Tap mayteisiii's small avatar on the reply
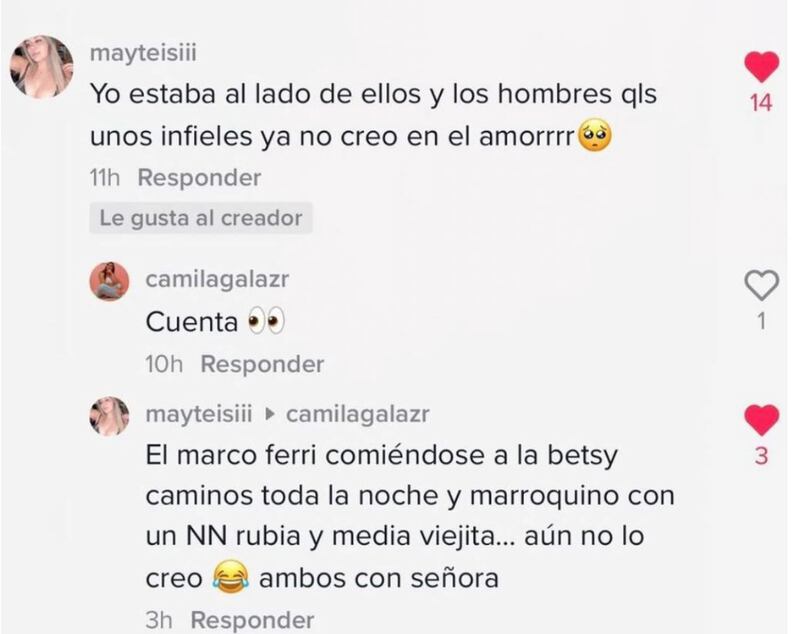This screenshot has height=634, width=800. point(110,417)
